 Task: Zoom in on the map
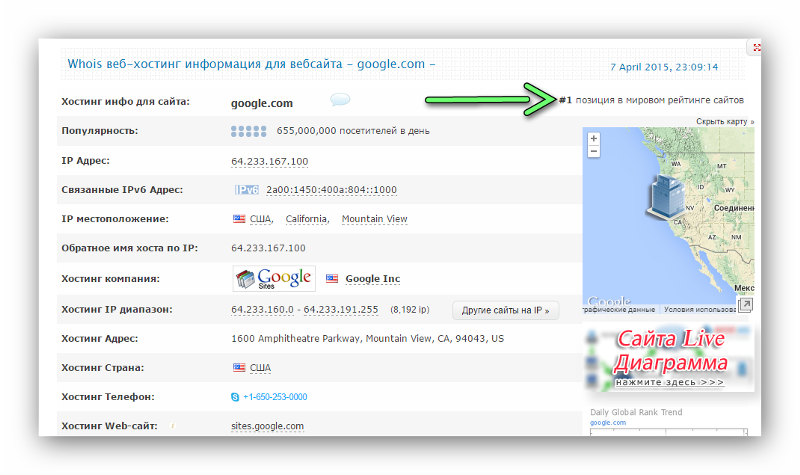pos(593,139)
